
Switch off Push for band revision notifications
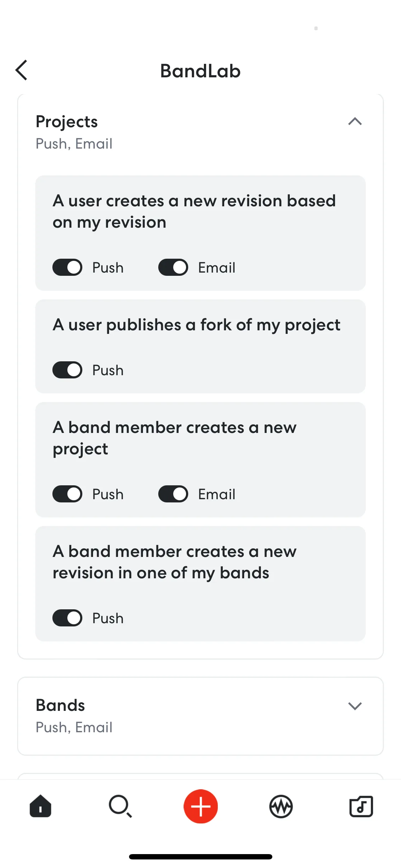click(67, 618)
